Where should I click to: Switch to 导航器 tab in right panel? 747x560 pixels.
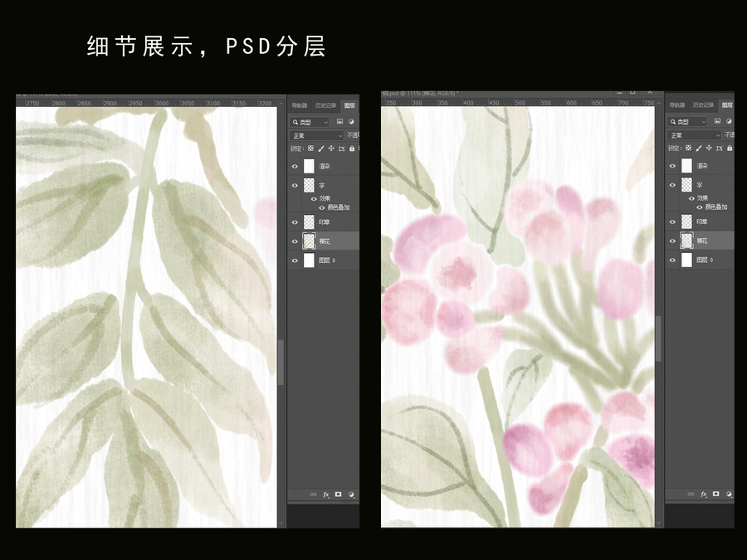pyautogui.click(x=677, y=105)
